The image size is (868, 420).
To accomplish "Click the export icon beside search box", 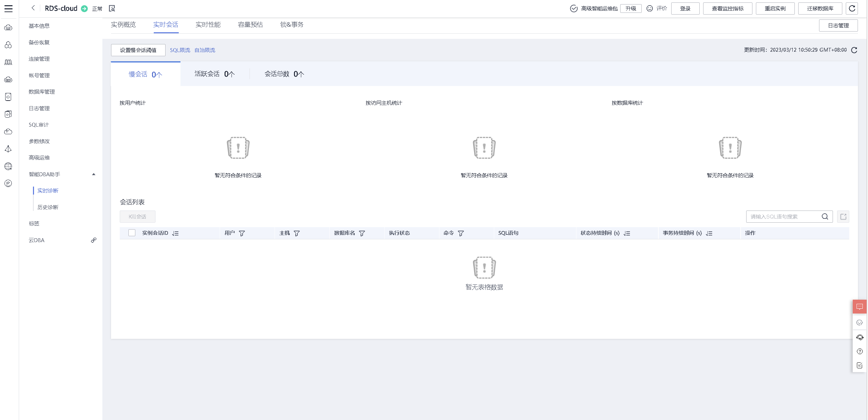I will coord(843,217).
